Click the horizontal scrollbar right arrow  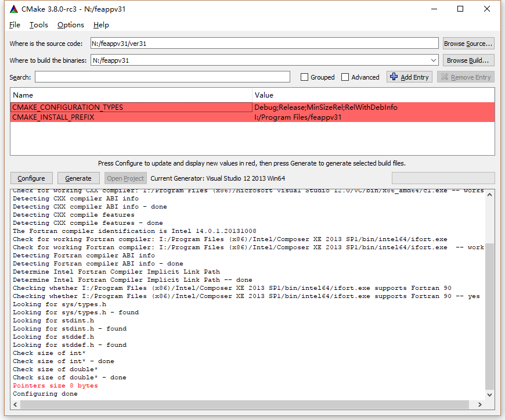click(481, 404)
